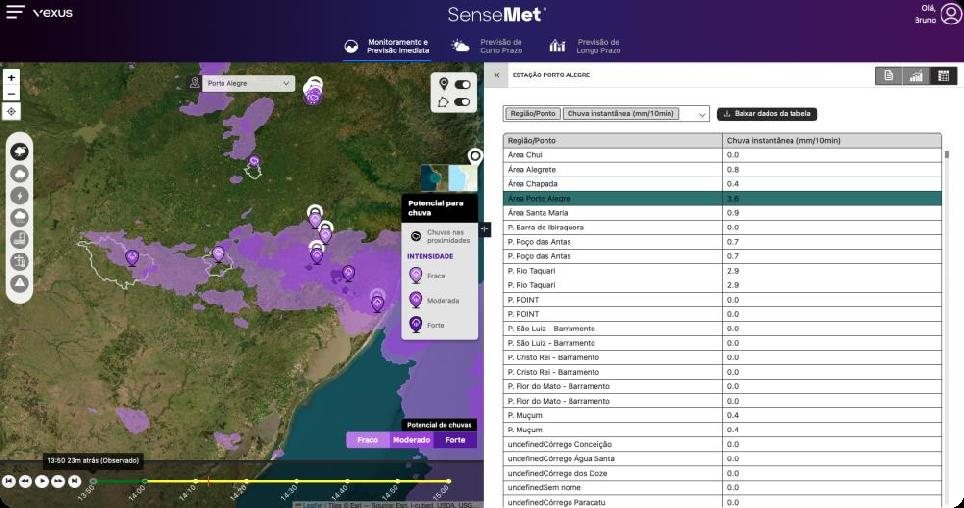Click the Forte intensity legend marker
The height and width of the screenshot is (508, 964).
click(416, 325)
